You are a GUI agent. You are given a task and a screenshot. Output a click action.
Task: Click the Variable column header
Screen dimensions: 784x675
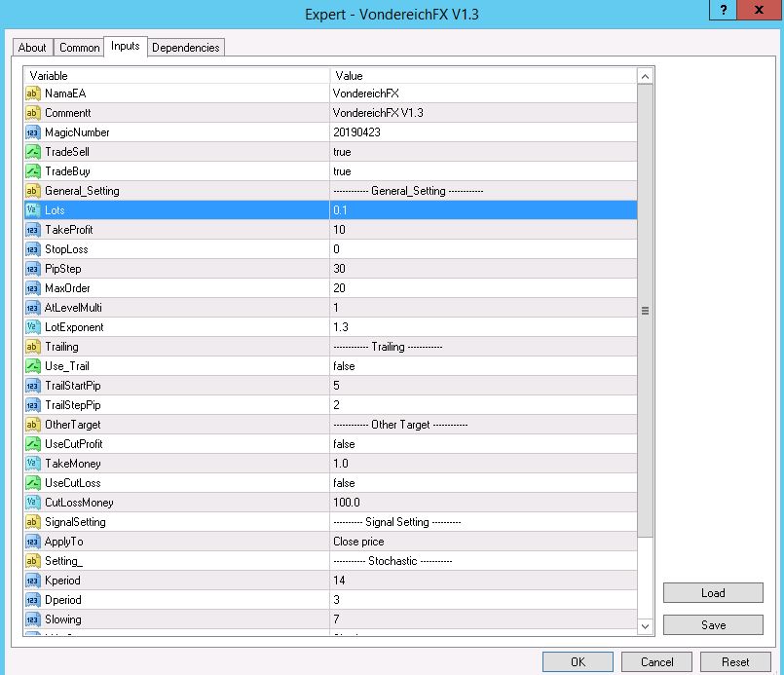coord(177,76)
